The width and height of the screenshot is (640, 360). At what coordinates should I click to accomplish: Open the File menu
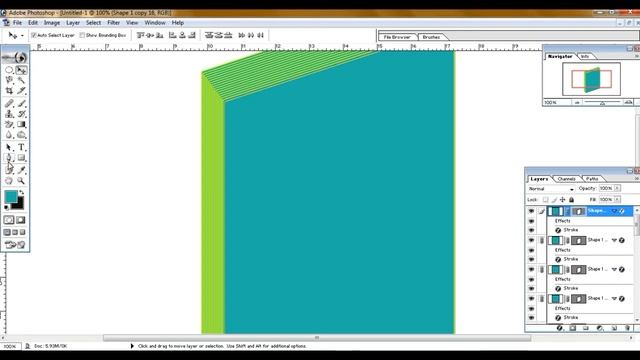click(x=18, y=23)
